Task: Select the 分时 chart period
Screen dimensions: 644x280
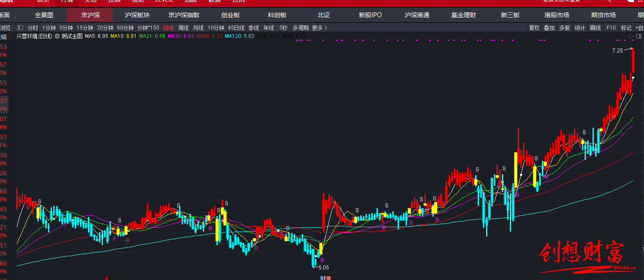Action: tap(33, 28)
